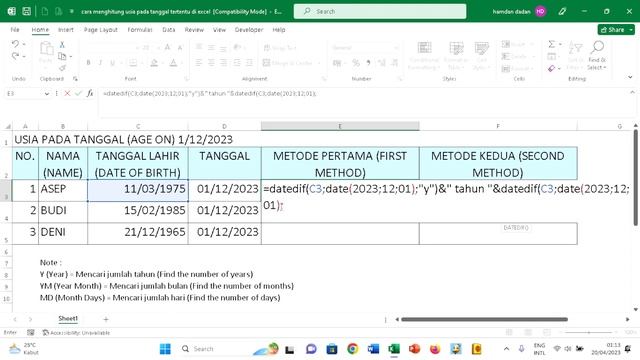Viewport: 640px width, 360px height.
Task: Switch to the Insert tab
Action: (x=66, y=30)
